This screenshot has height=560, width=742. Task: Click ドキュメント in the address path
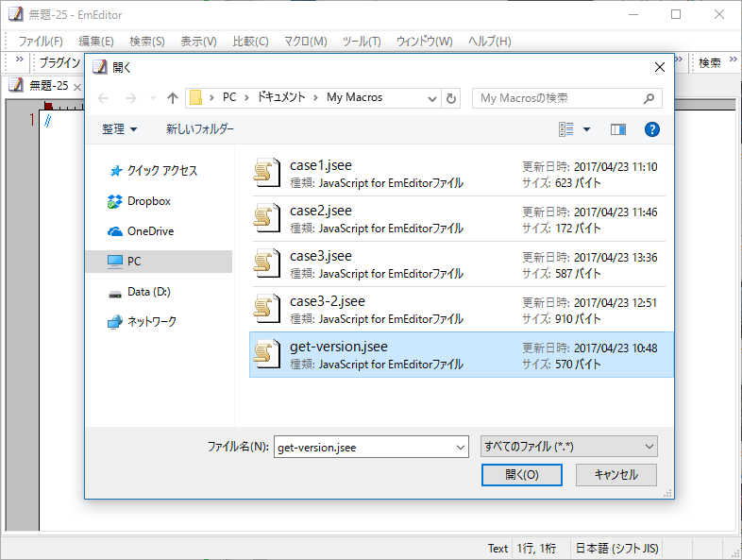[x=281, y=97]
